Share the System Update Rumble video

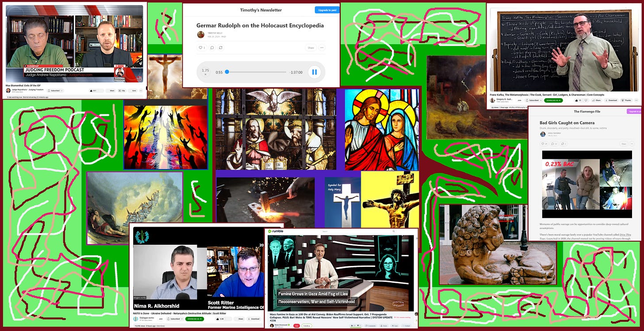[x=385, y=326]
